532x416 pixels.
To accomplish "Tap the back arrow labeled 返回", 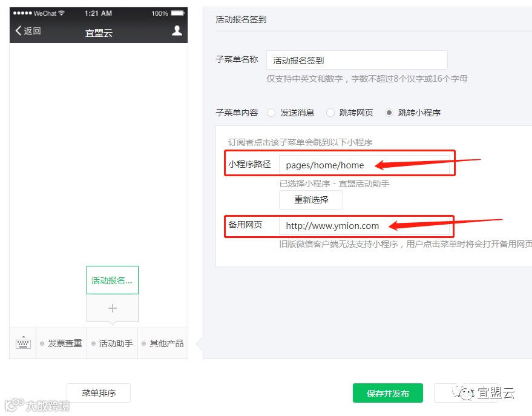I will pyautogui.click(x=28, y=31).
